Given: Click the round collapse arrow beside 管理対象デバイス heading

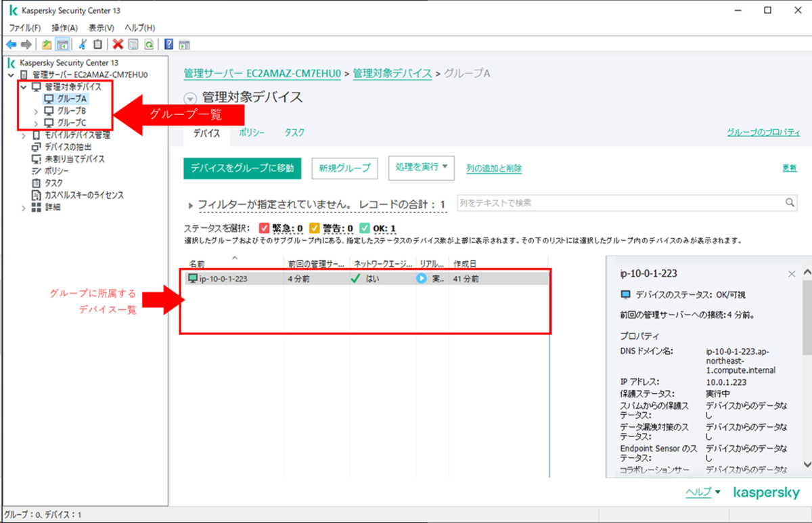Looking at the screenshot, I should coord(190,98).
